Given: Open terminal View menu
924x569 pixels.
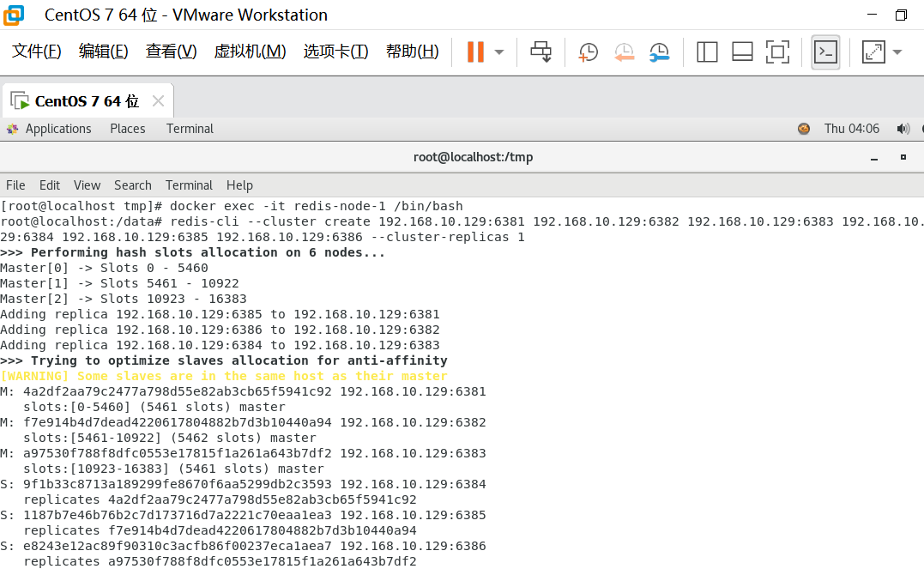Looking at the screenshot, I should pyautogui.click(x=88, y=185).
